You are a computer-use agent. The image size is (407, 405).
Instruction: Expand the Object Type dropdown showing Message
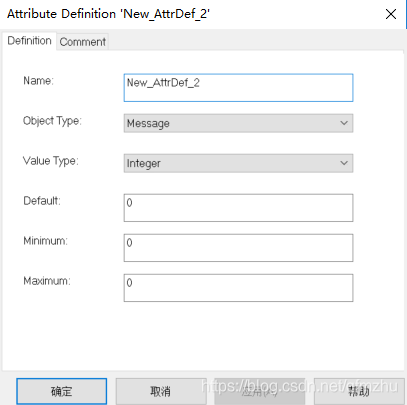(x=238, y=123)
